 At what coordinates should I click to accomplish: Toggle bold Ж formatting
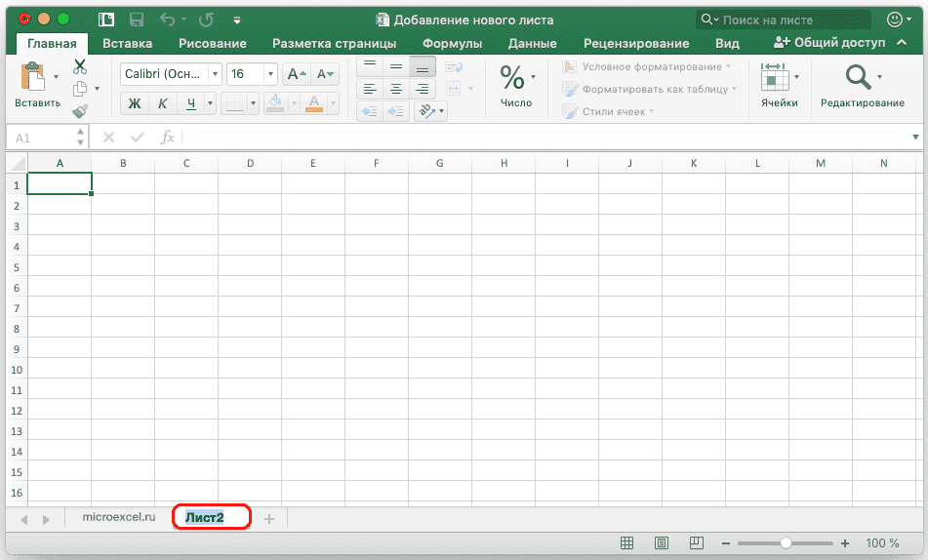pyautogui.click(x=136, y=103)
